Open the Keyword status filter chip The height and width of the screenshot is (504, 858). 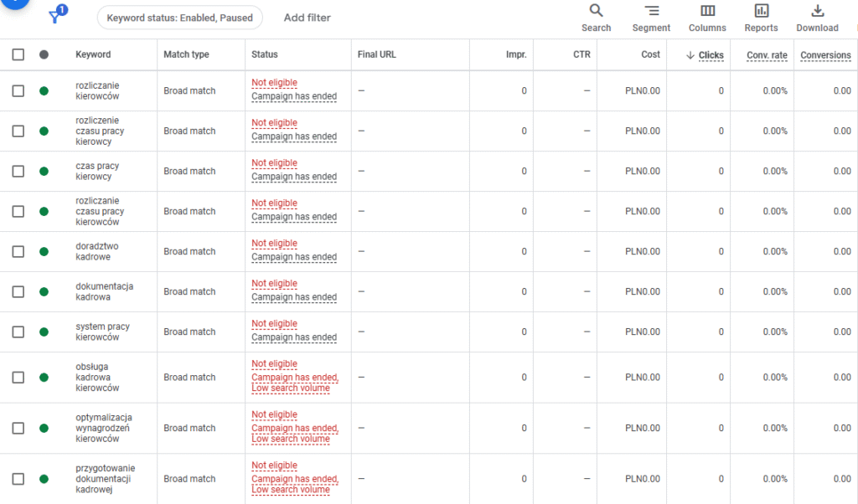[179, 17]
